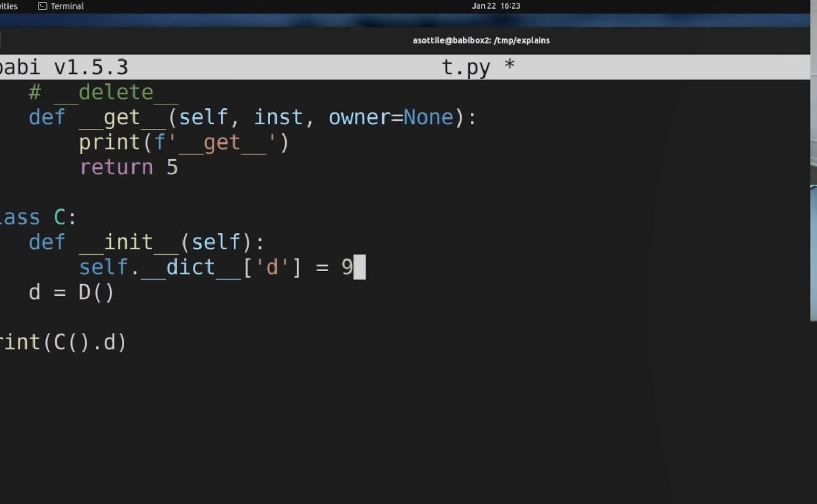Click the print(C().d) call
The image size is (817, 504).
click(x=63, y=342)
